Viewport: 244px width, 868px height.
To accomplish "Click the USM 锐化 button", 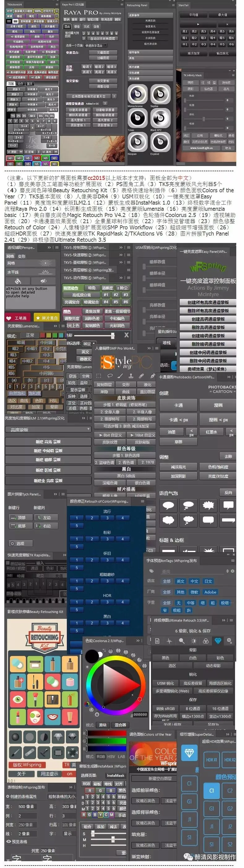I will pos(165,683).
